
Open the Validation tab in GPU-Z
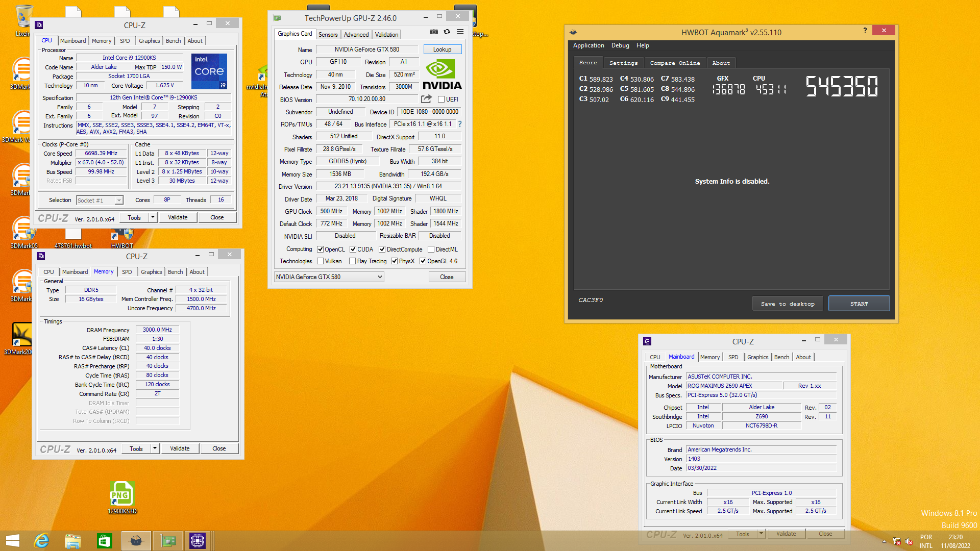click(386, 35)
